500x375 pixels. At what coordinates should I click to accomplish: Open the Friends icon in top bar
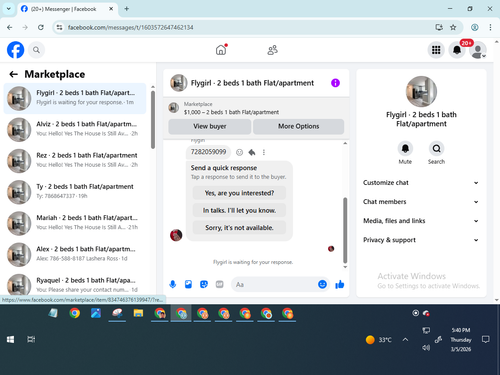(x=273, y=50)
